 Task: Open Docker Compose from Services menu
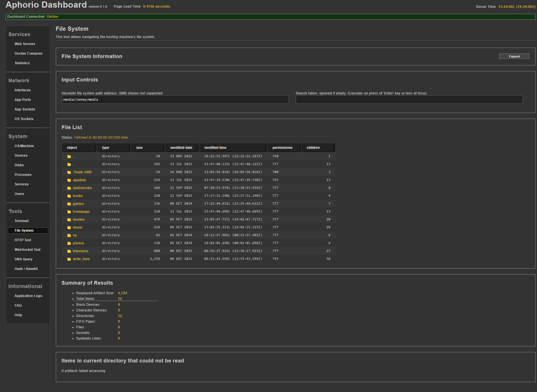28,54
